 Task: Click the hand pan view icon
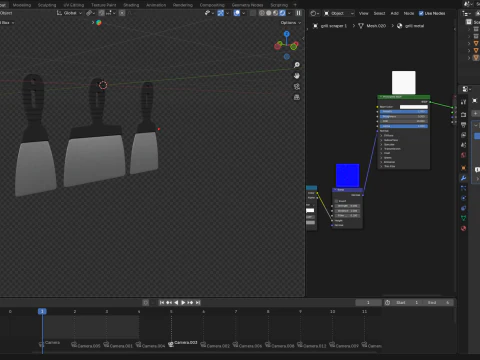[x=297, y=76]
